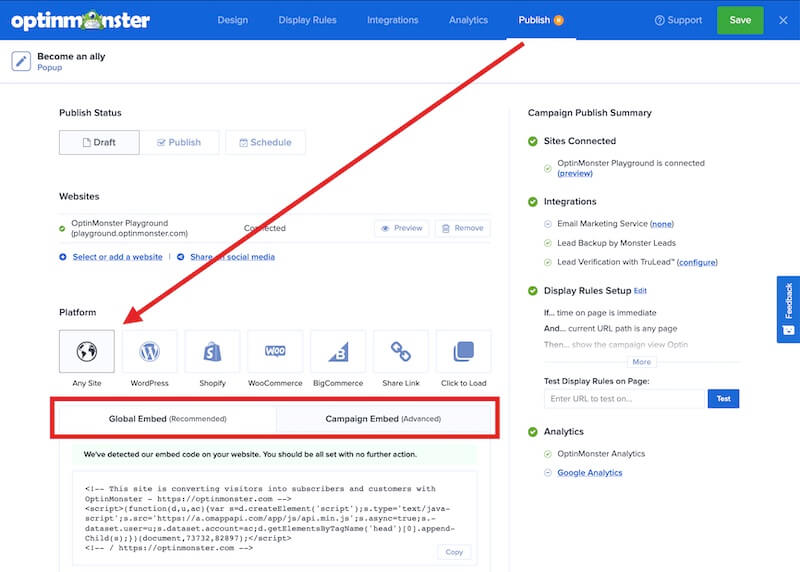Click the Test display rules button

[723, 399]
